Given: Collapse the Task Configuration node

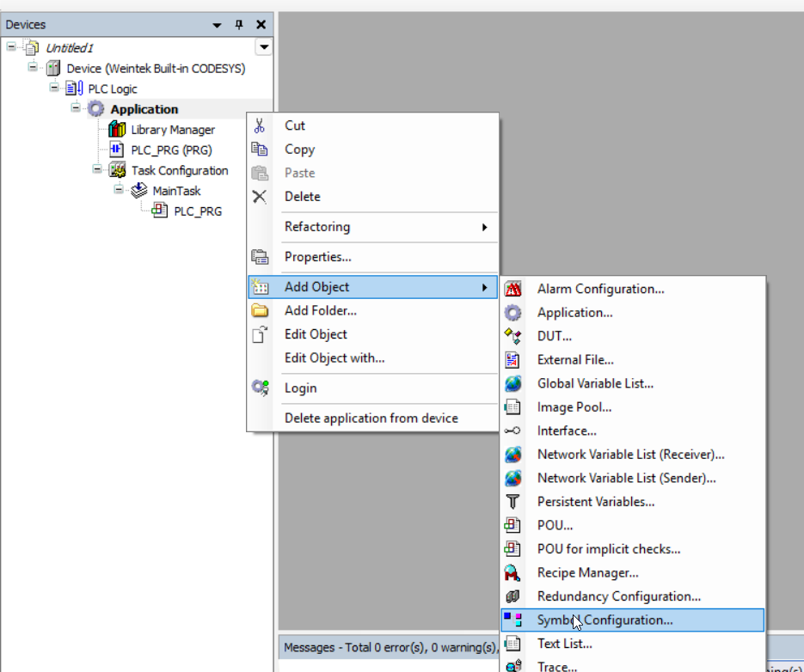Looking at the screenshot, I should tap(97, 170).
